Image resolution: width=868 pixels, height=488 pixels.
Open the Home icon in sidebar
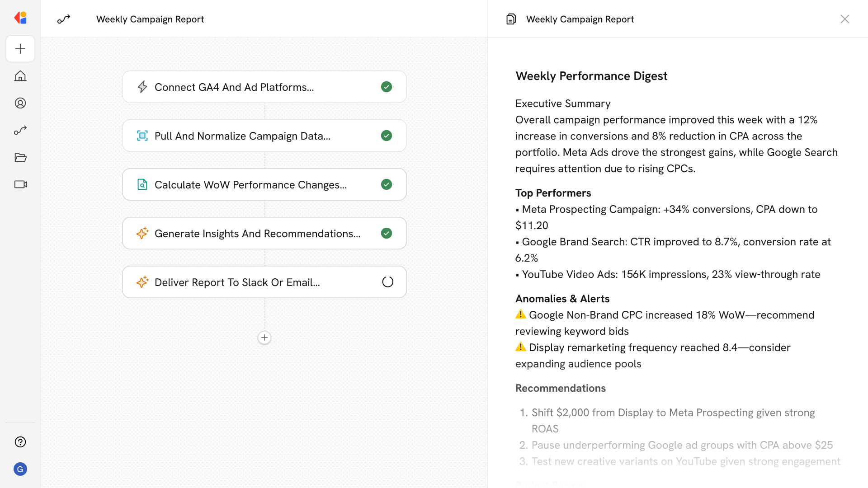(20, 76)
